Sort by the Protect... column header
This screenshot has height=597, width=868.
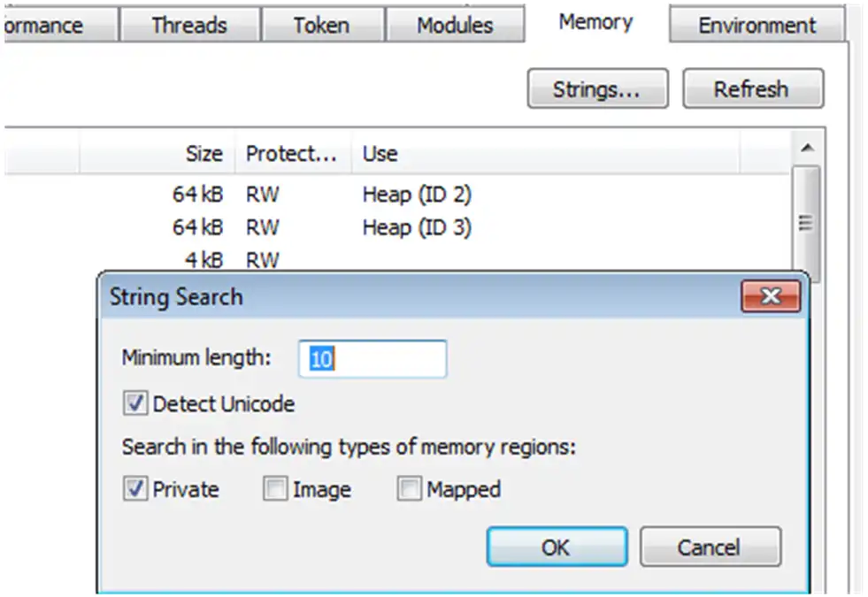pos(294,153)
